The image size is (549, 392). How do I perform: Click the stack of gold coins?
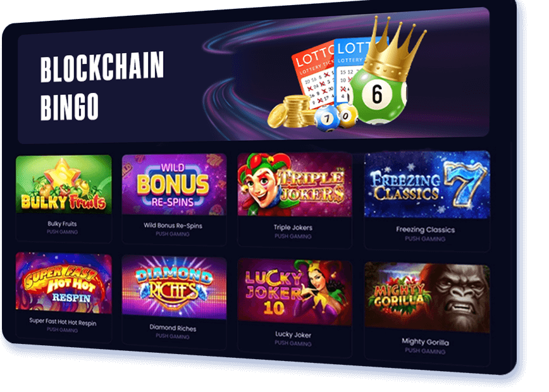tap(292, 112)
